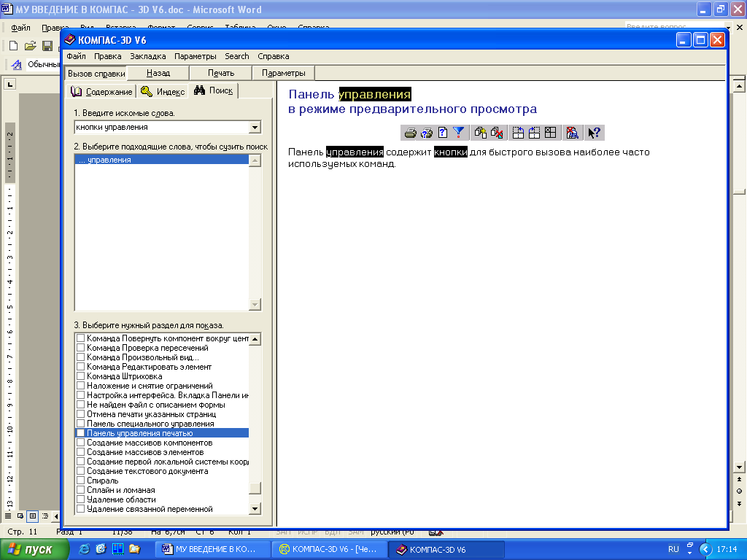Click Word's normal view icon at bottom left
The width and height of the screenshot is (747, 560).
click(8, 516)
